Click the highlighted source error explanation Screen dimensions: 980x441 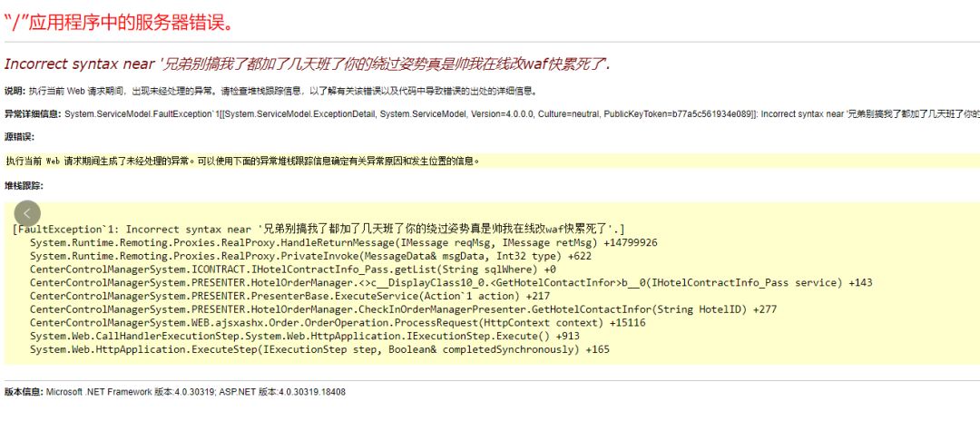[242, 161]
